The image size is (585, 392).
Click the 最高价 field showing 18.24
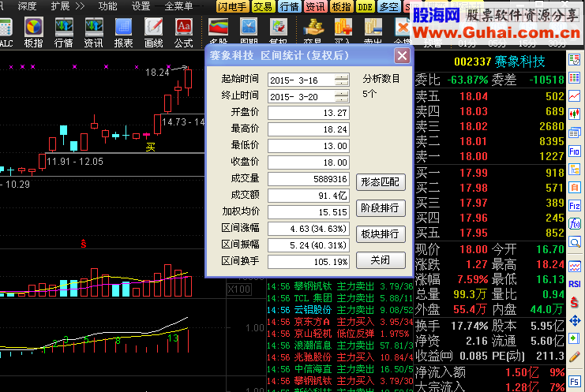pyautogui.click(x=308, y=129)
